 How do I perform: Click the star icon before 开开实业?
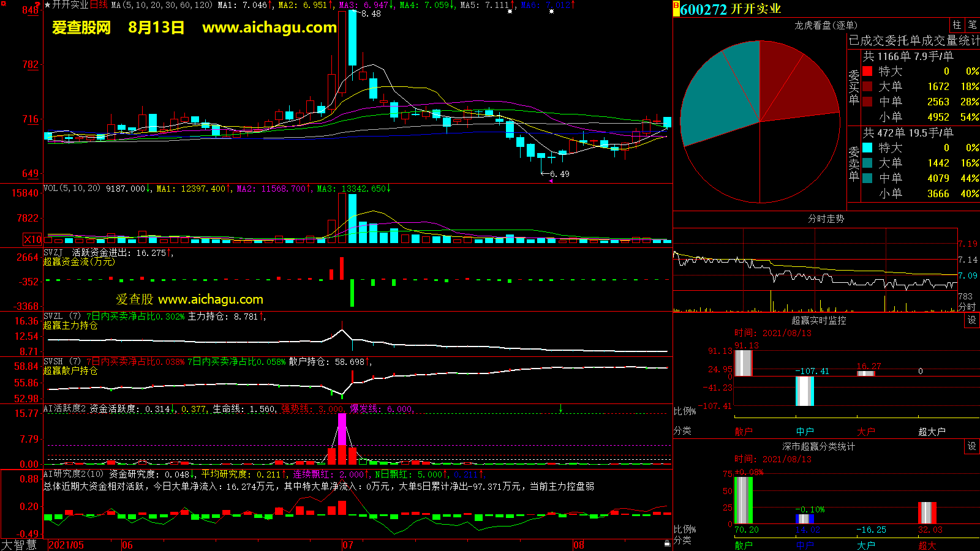[x=47, y=5]
